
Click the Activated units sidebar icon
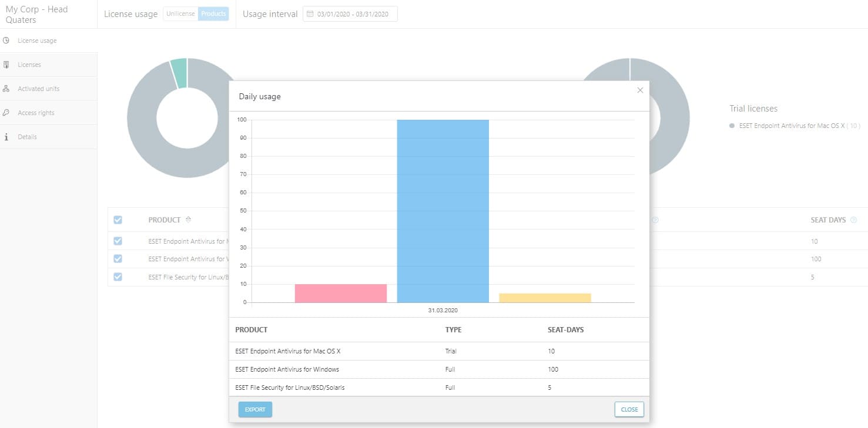pyautogui.click(x=6, y=89)
